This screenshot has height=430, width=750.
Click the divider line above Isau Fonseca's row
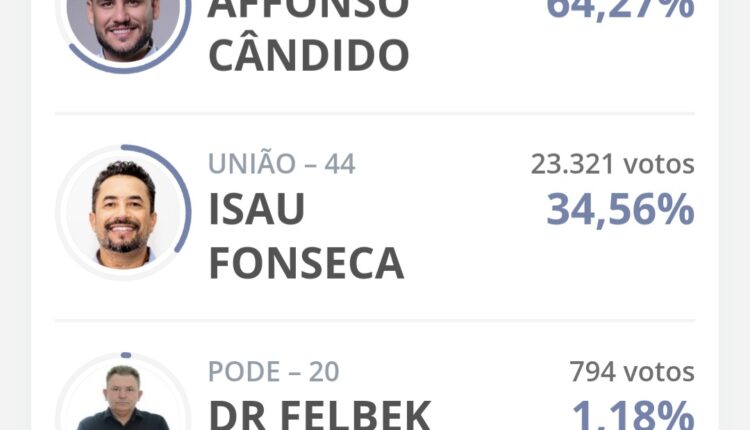coord(374,114)
